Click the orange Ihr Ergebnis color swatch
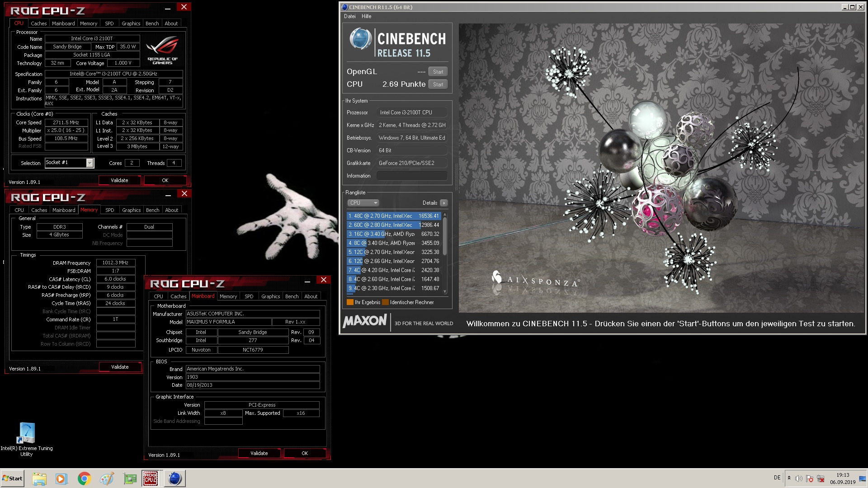Viewport: 868px width, 488px height. [x=350, y=302]
